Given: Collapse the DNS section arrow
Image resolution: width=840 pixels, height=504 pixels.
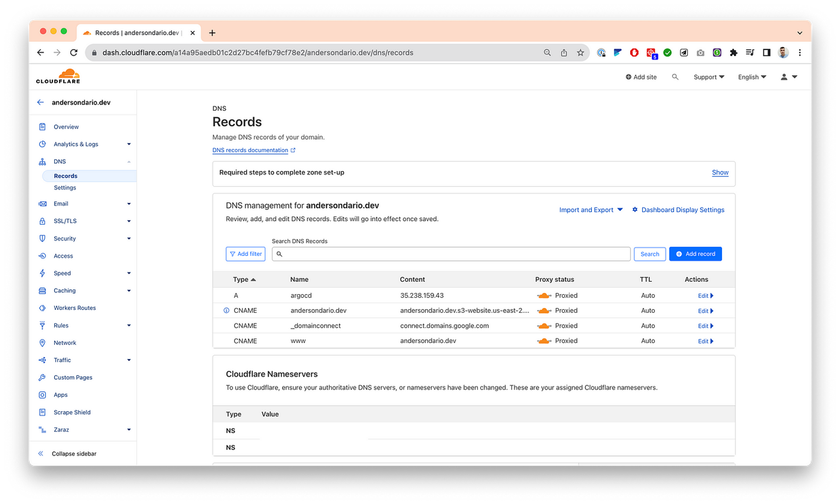Looking at the screenshot, I should tap(129, 162).
